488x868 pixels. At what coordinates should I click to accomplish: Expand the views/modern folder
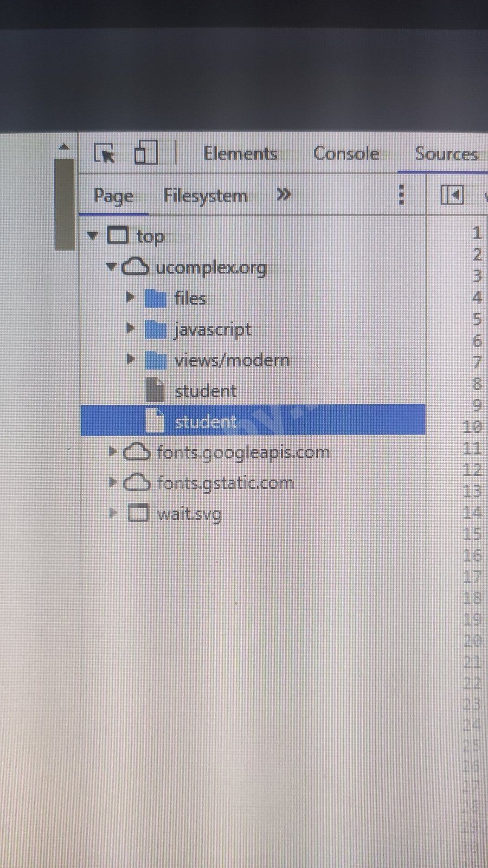(130, 359)
